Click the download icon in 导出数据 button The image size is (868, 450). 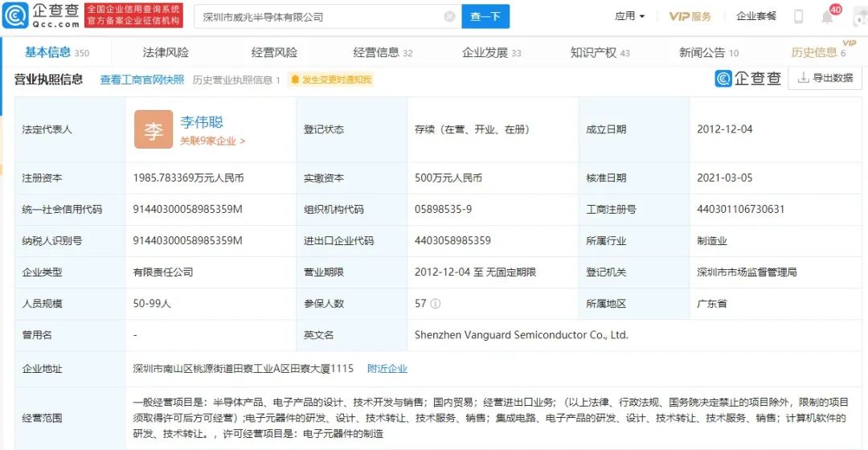803,78
